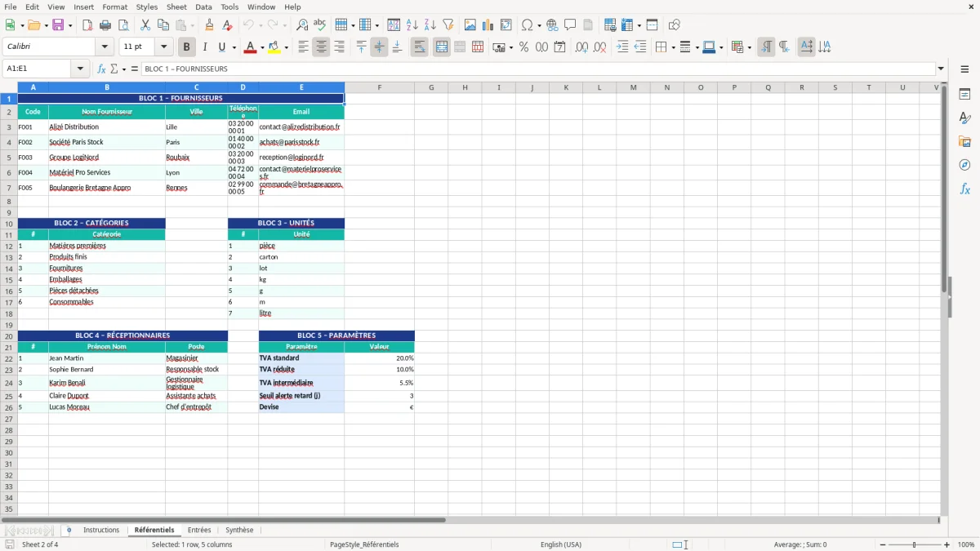Format the cell as percent
This screenshot has width=980, height=551.
coord(523,47)
